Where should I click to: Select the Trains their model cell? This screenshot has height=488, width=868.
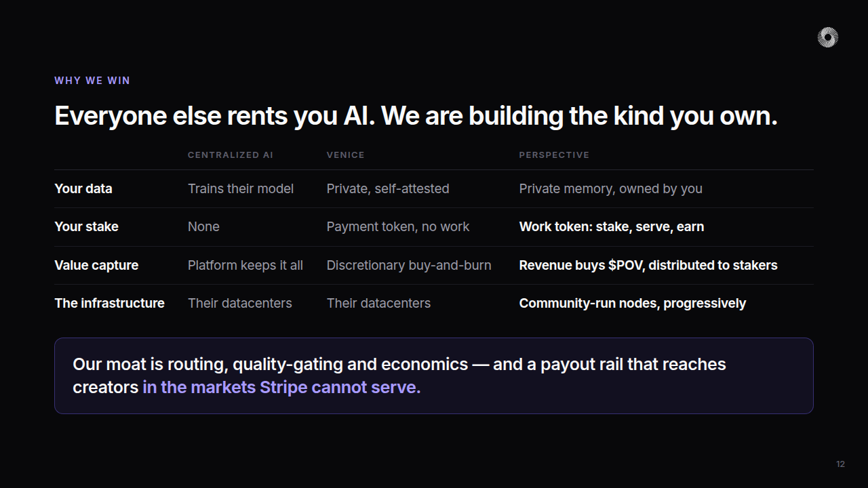241,189
